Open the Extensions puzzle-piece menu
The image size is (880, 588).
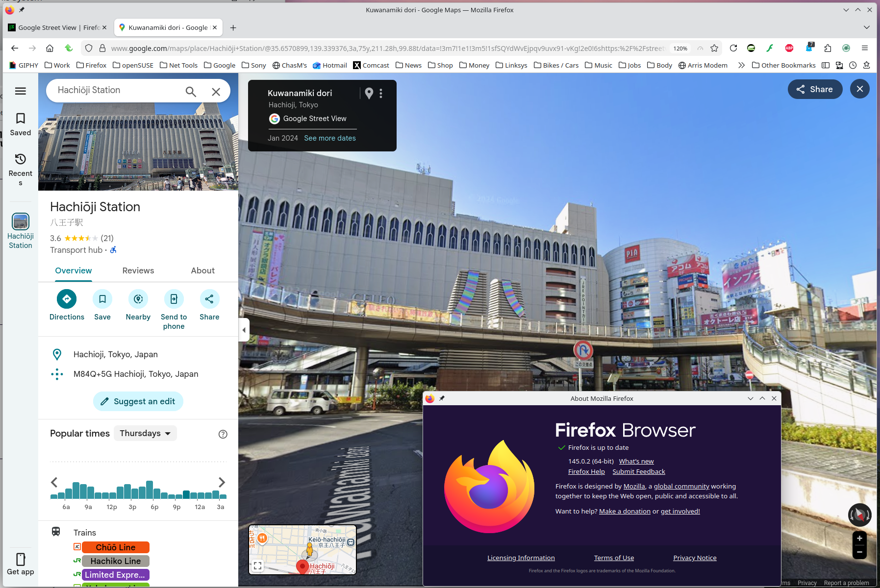click(828, 48)
